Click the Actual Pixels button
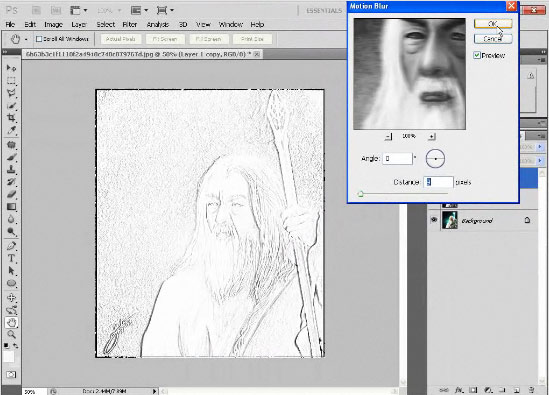The image size is (549, 395). pos(120,39)
